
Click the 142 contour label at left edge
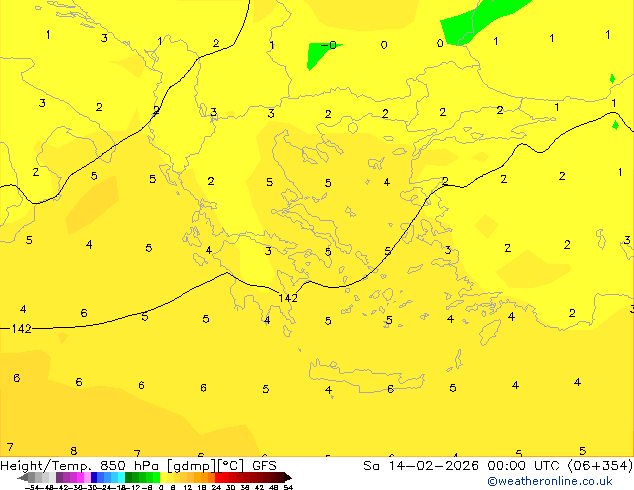[21, 329]
